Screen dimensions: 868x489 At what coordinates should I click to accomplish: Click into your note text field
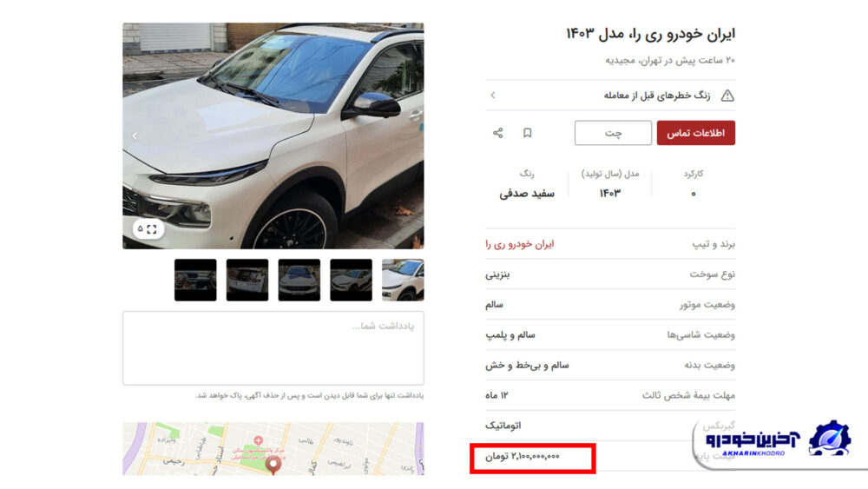tap(273, 347)
